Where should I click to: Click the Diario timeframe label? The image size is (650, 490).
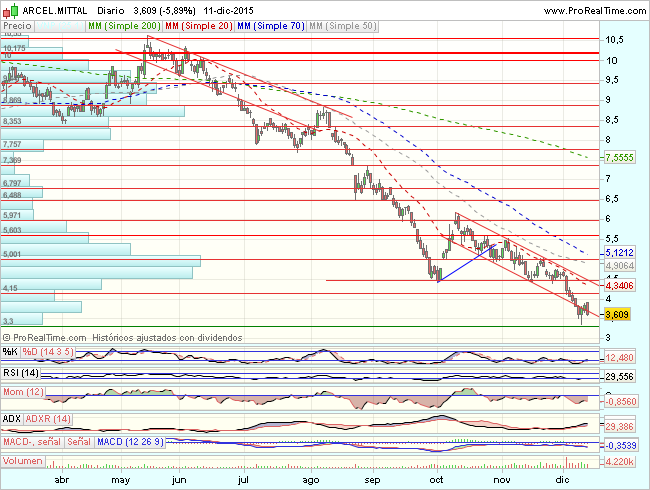[x=111, y=10]
